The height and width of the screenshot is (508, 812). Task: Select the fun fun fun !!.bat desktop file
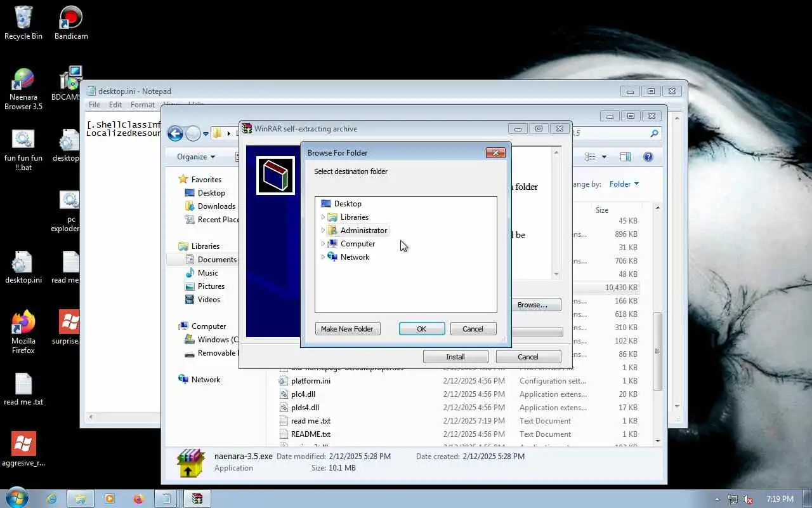[x=23, y=150]
